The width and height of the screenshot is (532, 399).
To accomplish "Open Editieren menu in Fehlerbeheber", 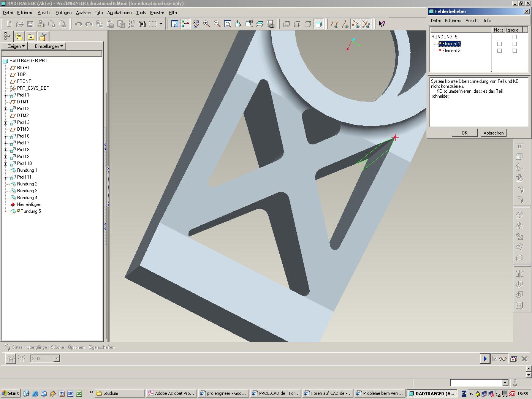I will pos(453,21).
